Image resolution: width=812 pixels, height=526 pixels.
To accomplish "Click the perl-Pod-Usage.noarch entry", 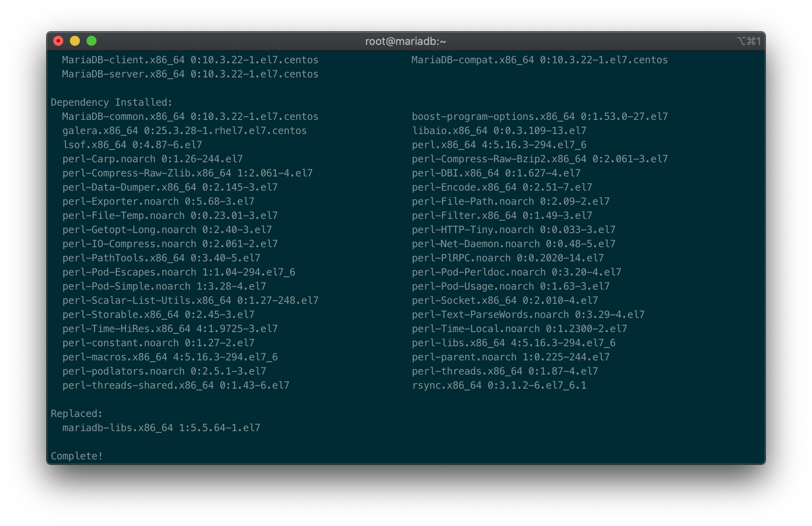I will 510,286.
